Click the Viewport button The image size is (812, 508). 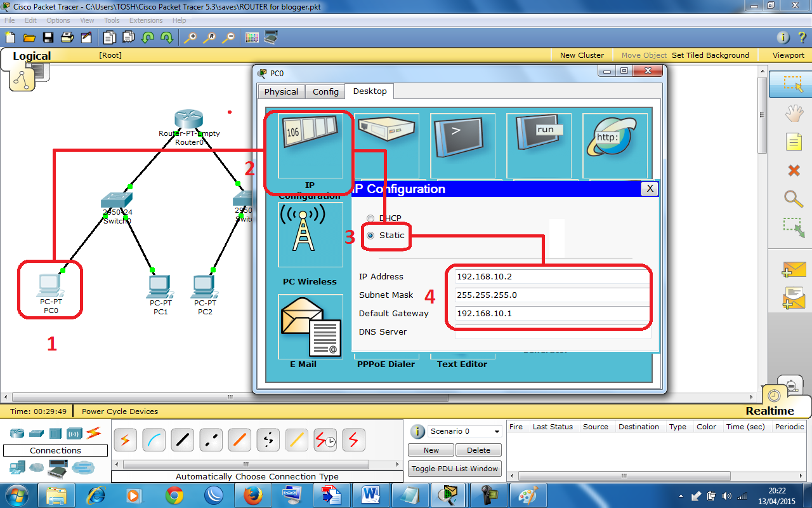coord(789,55)
